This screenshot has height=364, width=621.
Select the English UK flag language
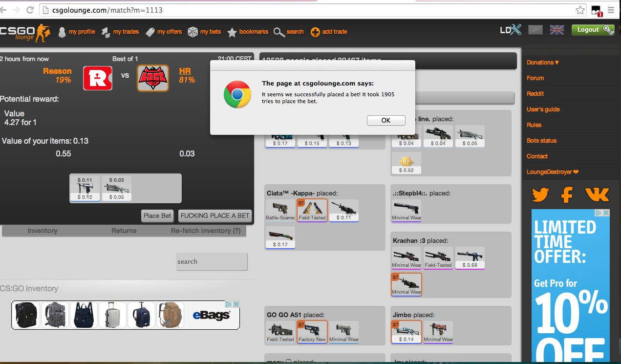pyautogui.click(x=557, y=30)
